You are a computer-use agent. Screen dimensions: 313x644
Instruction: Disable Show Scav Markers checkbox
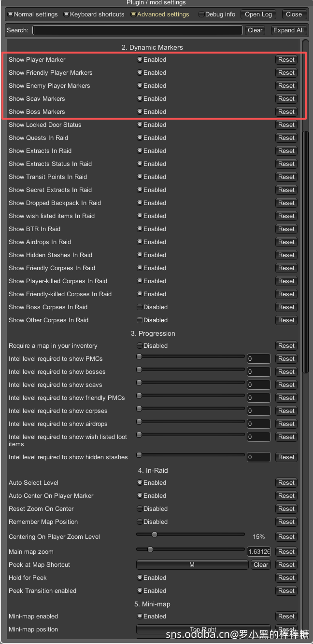140,99
